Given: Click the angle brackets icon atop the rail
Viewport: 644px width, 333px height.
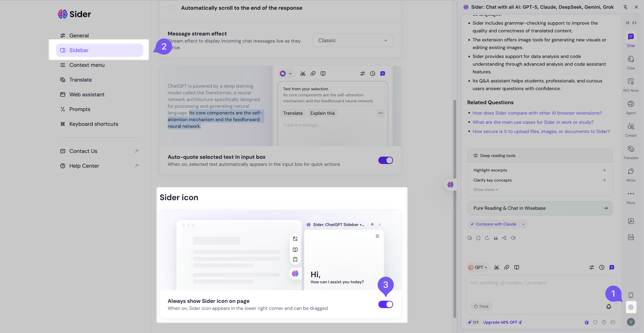Looking at the screenshot, I should 634,23.
